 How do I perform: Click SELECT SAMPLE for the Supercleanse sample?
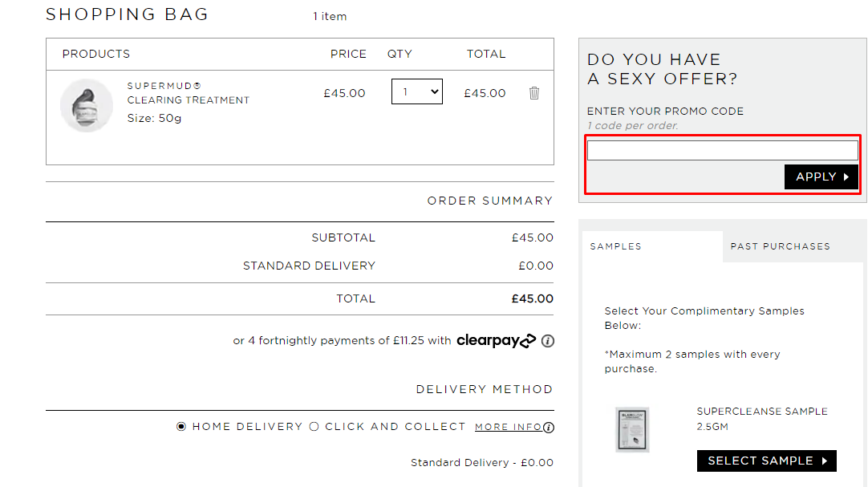tap(765, 461)
